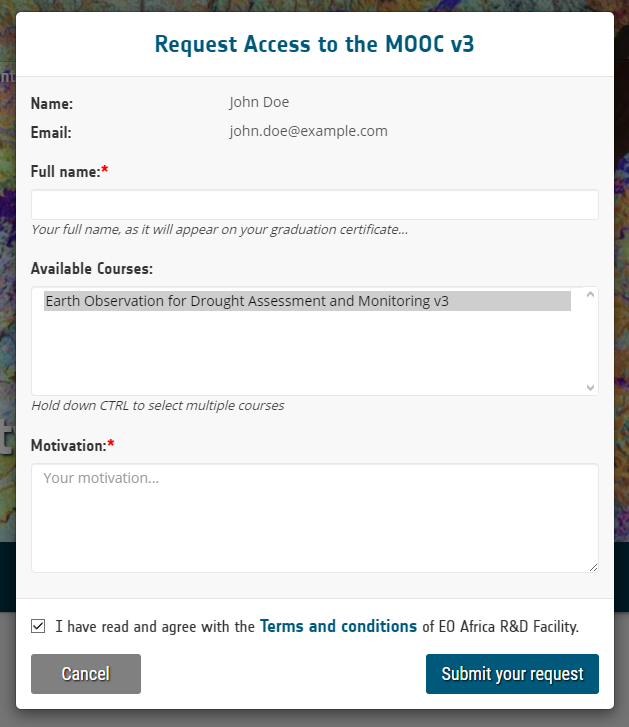Open the Terms and conditions link

click(x=338, y=626)
